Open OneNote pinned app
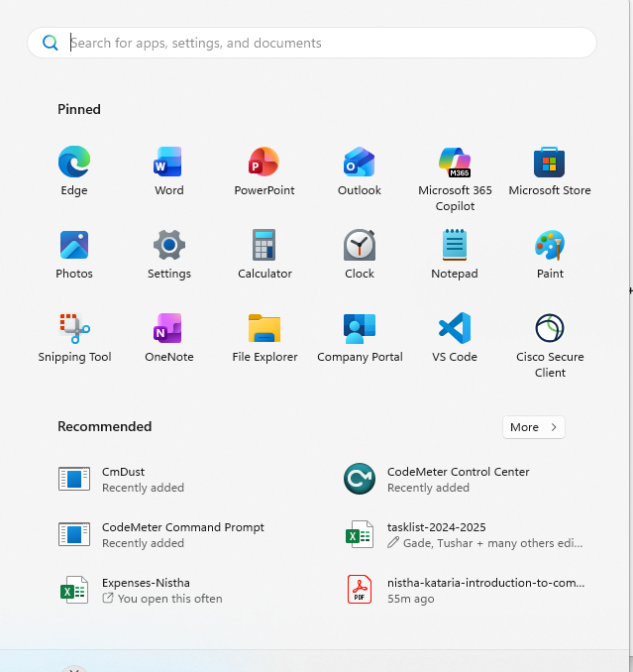 point(169,338)
